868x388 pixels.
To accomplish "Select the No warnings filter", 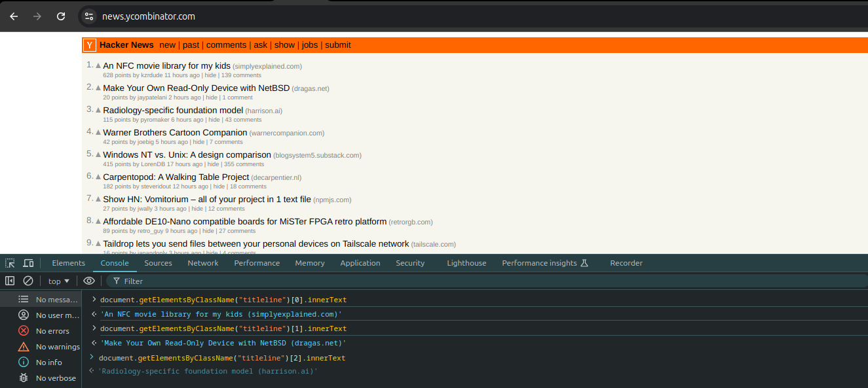I will pyautogui.click(x=41, y=347).
